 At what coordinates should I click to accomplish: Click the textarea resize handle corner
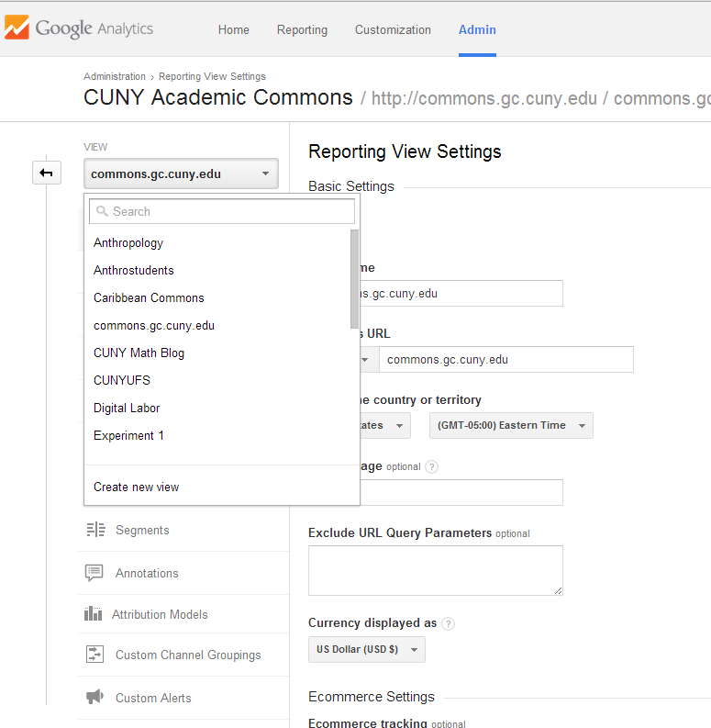click(x=559, y=590)
